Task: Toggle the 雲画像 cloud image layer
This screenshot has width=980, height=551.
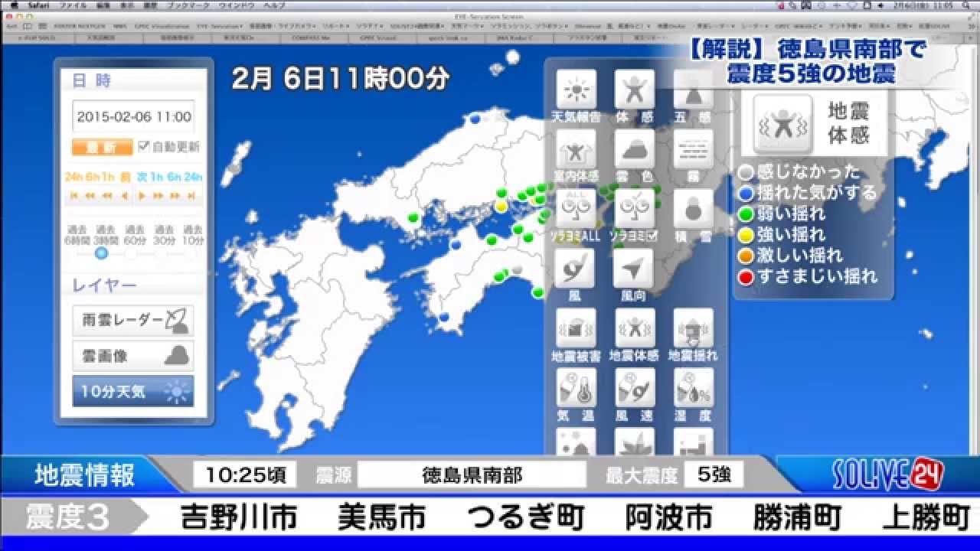Action: [133, 356]
